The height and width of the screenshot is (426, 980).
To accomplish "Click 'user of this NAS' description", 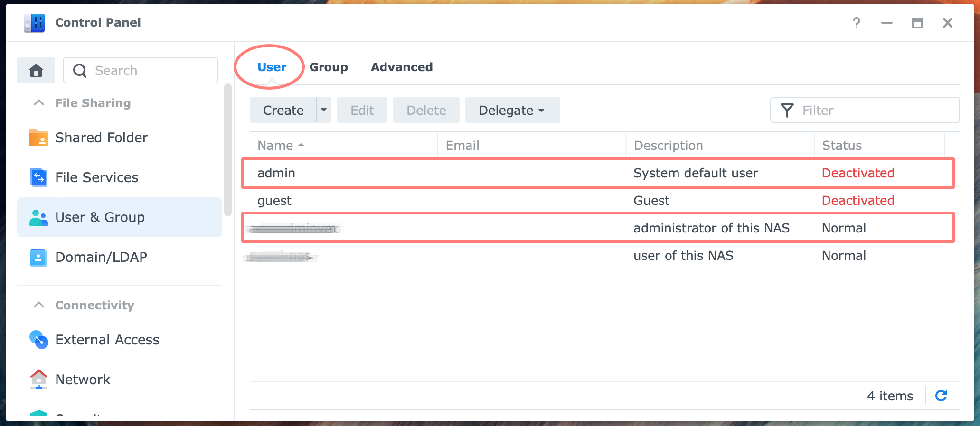I will 683,256.
